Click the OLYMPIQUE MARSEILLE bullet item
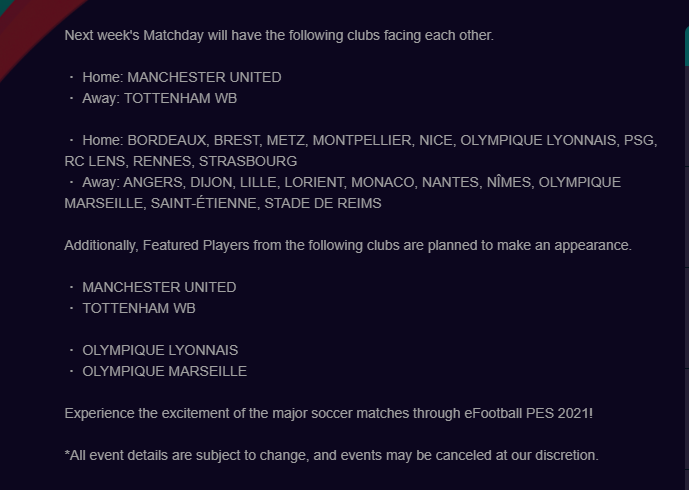This screenshot has width=689, height=490. pos(164,371)
